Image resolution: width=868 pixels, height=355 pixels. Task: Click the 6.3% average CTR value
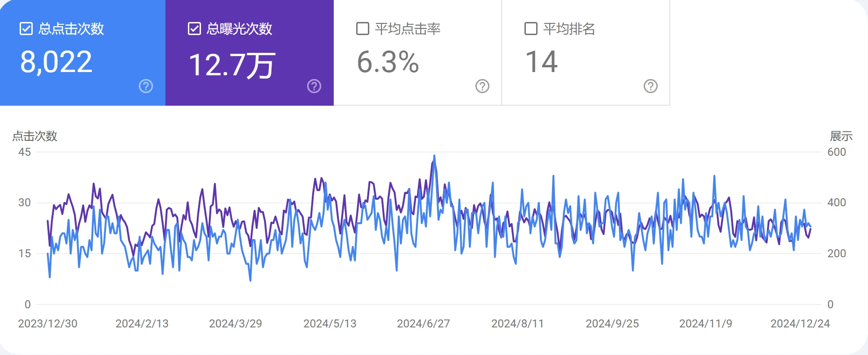[388, 62]
